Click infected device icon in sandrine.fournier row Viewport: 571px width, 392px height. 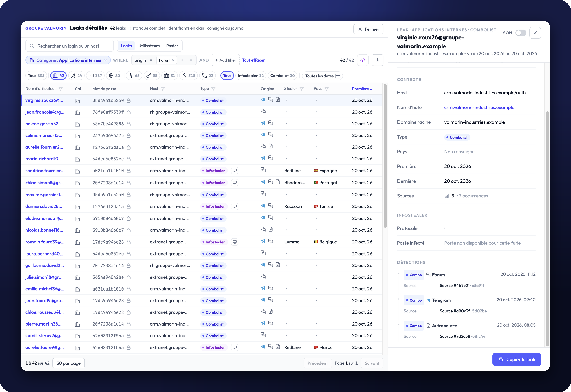click(235, 171)
